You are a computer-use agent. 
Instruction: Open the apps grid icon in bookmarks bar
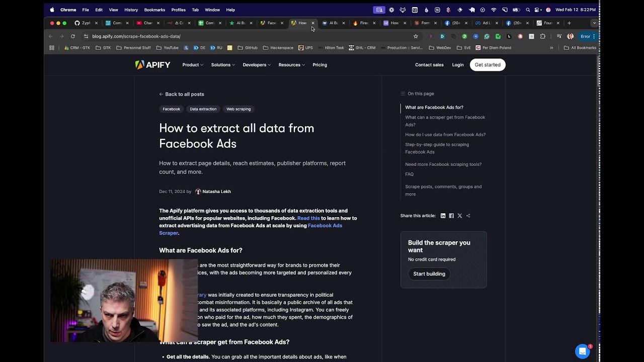[x=52, y=48]
